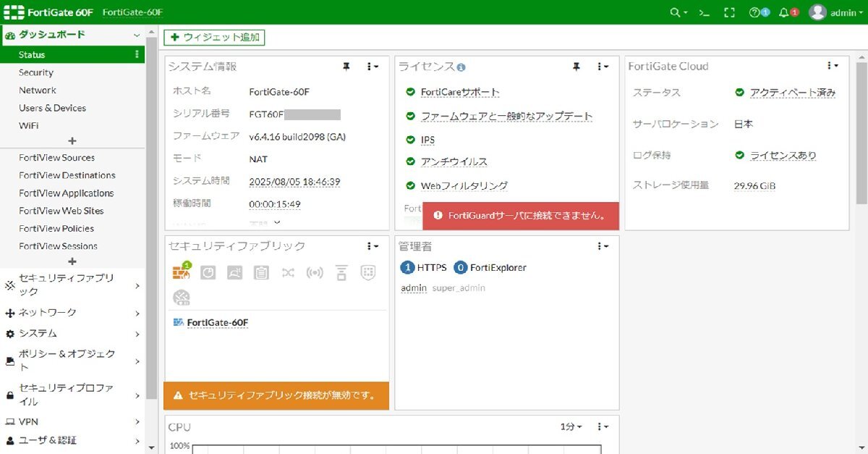Expand セキュリティファブリック in the sidebar
The height and width of the screenshot is (454, 868).
72,285
